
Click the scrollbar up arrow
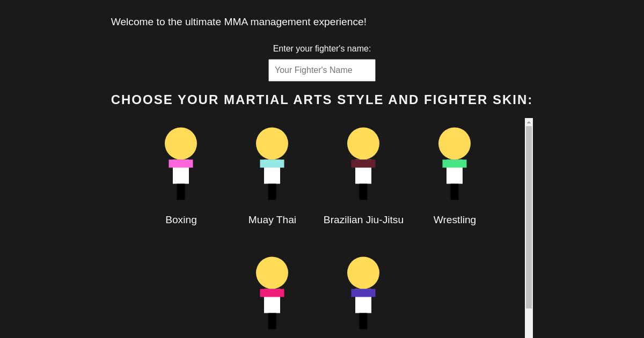point(529,122)
